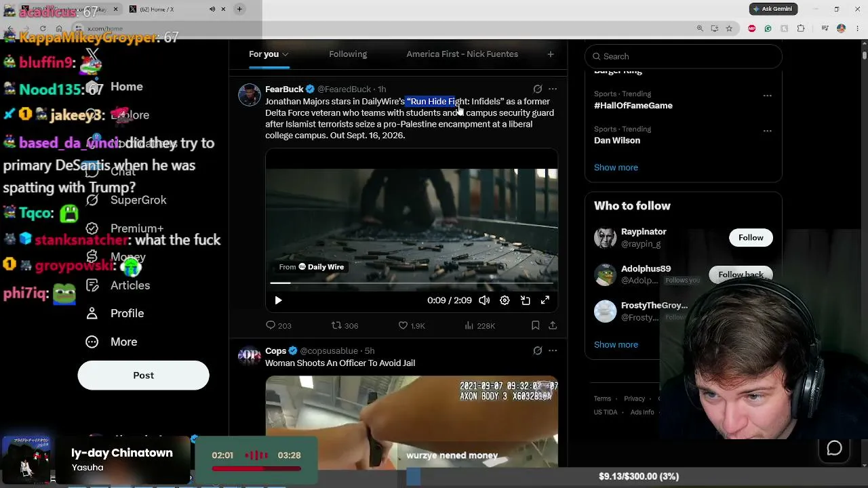The height and width of the screenshot is (488, 868).
Task: Focus the X Search field
Action: point(684,56)
